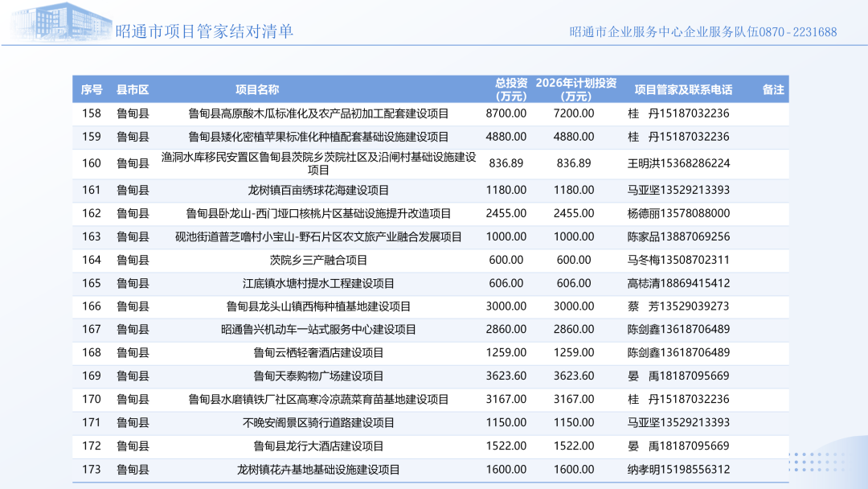Click planned investment 7200.00

coord(574,113)
